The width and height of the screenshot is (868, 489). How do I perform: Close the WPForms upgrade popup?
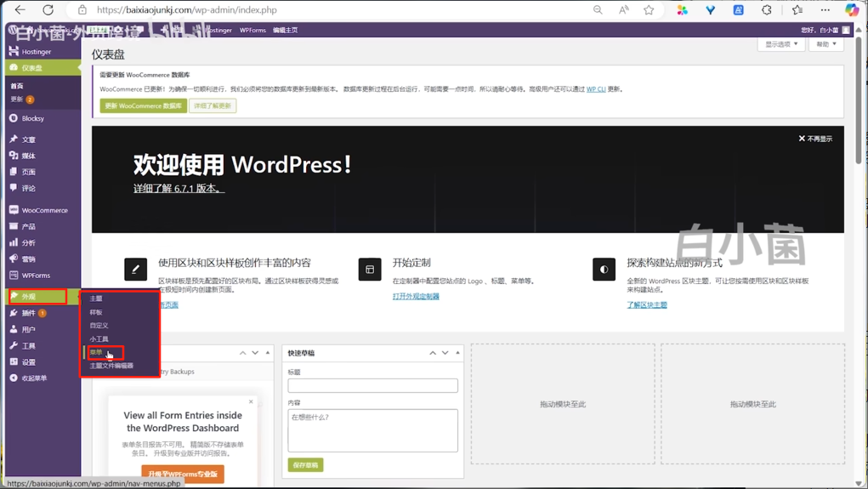[x=251, y=401]
